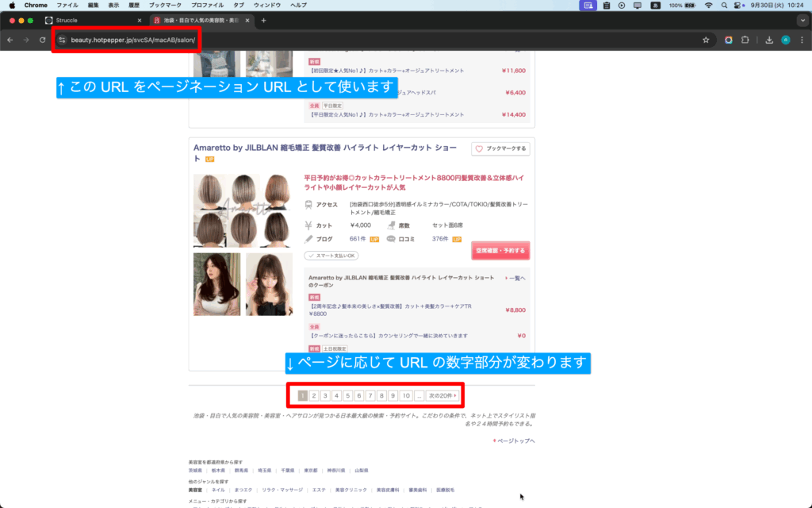Open the Chrome three-dot menu

(x=801, y=40)
